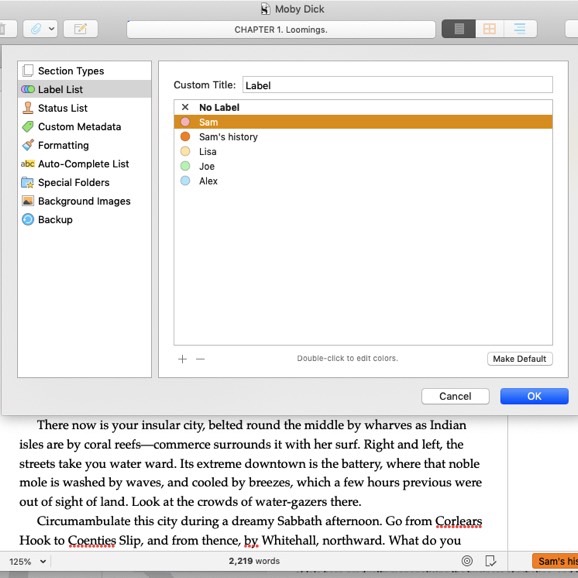
Task: Open Background Images settings
Action: tap(84, 201)
